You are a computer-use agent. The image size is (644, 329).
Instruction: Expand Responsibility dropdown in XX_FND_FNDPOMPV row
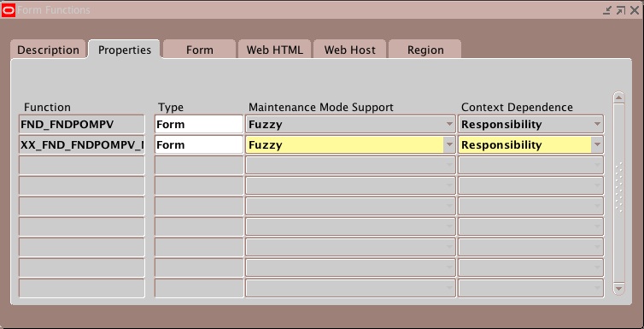[597, 144]
